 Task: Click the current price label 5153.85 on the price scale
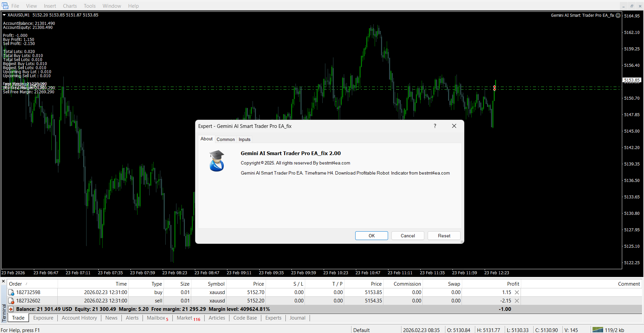(632, 80)
